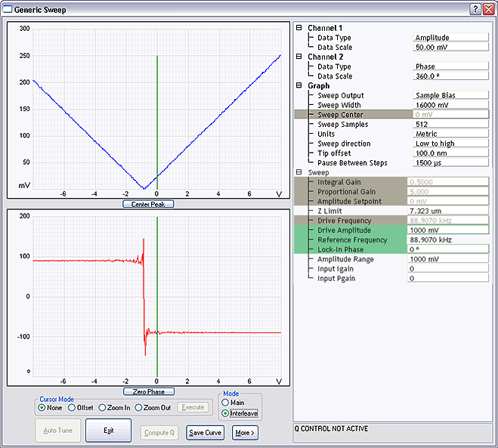Collapse the Graph section
The height and width of the screenshot is (448, 498).
(298, 85)
